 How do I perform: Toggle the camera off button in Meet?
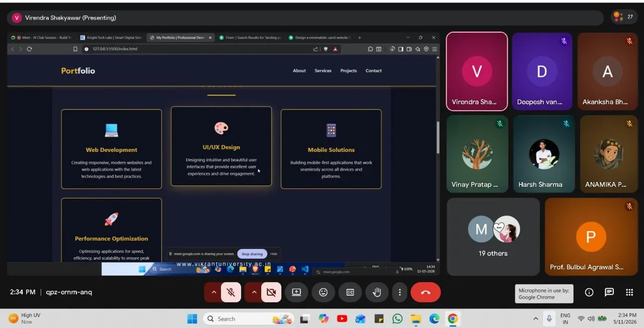pos(271,292)
